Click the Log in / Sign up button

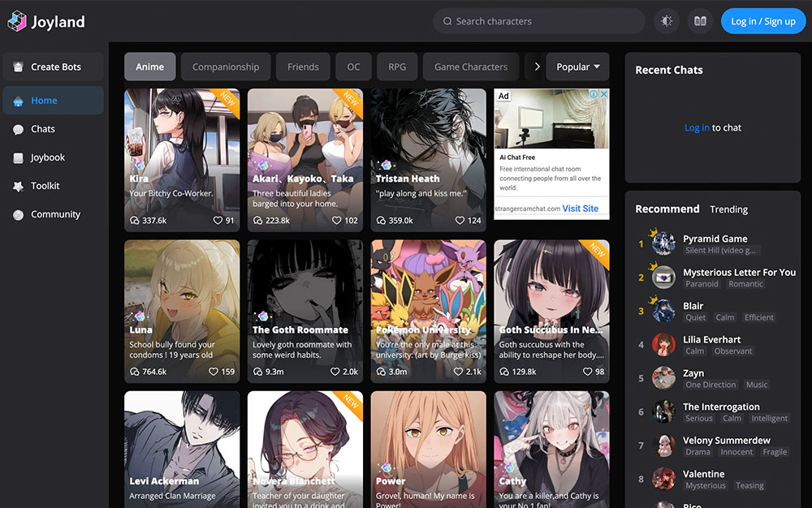762,21
